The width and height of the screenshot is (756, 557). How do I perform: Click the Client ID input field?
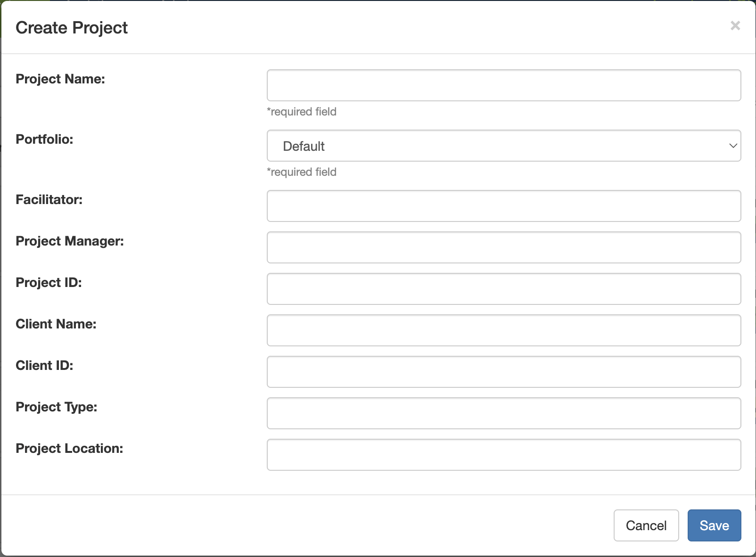pos(503,372)
